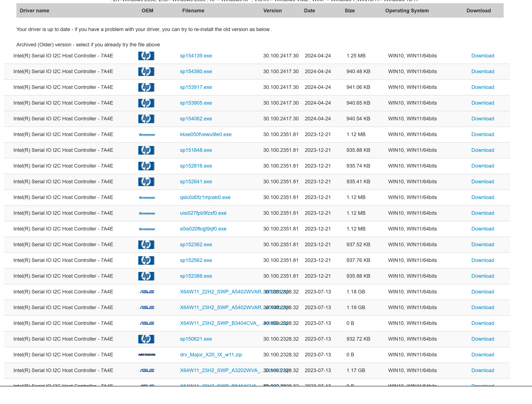Open the sp154380.exe file link
This screenshot has height=404, width=532.
click(196, 71)
